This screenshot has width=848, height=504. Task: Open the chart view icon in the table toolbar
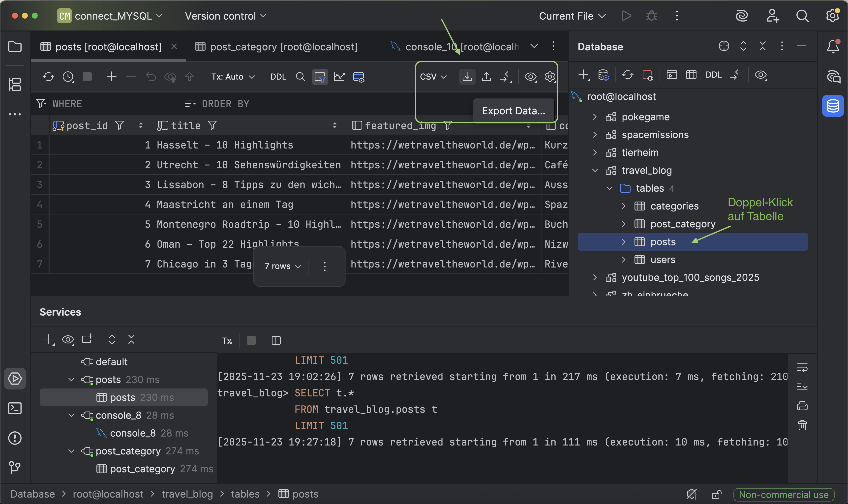[x=339, y=77]
